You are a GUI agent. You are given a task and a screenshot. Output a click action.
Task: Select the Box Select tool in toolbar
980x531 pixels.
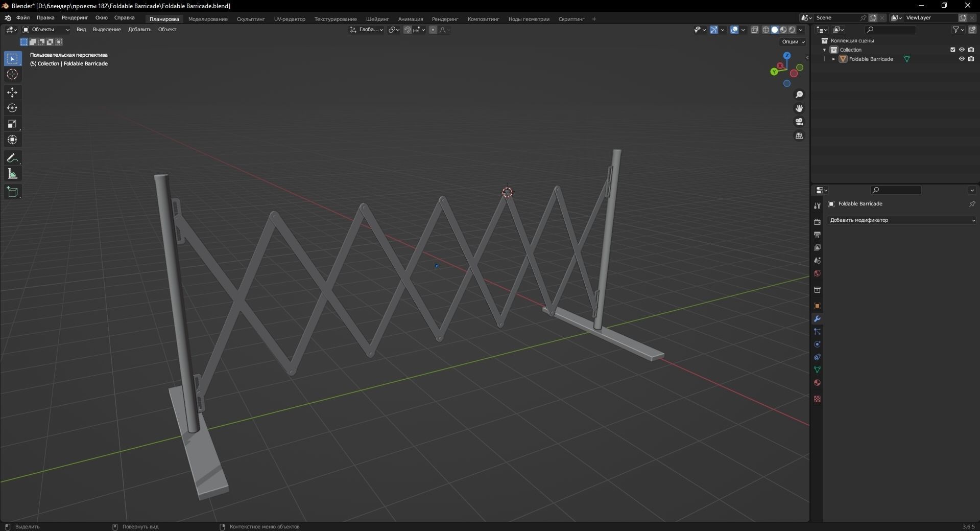12,59
